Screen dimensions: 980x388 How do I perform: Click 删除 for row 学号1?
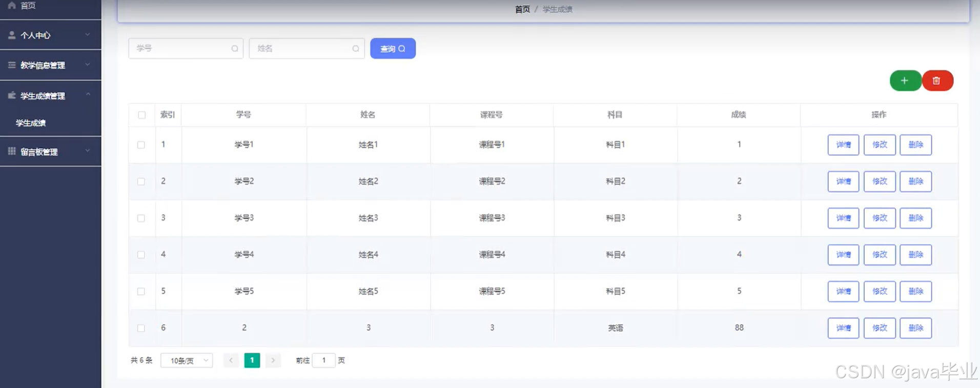pyautogui.click(x=916, y=145)
